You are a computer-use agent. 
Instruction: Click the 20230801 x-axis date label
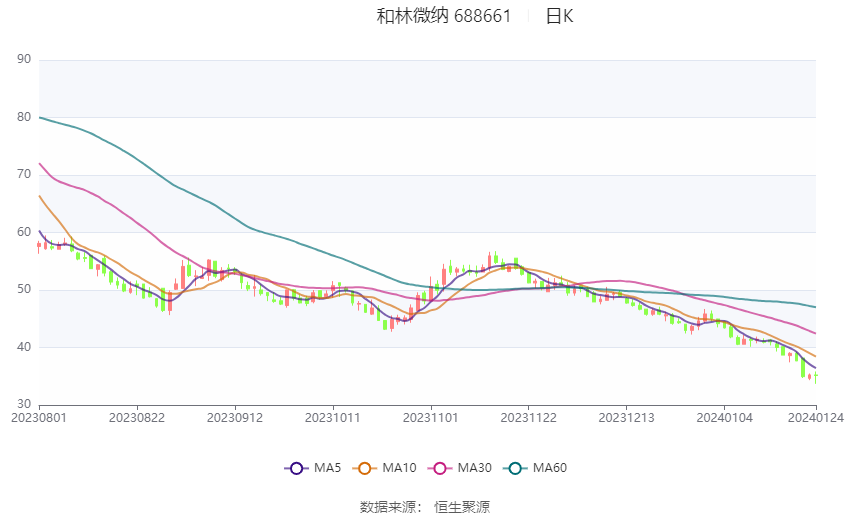tap(39, 418)
